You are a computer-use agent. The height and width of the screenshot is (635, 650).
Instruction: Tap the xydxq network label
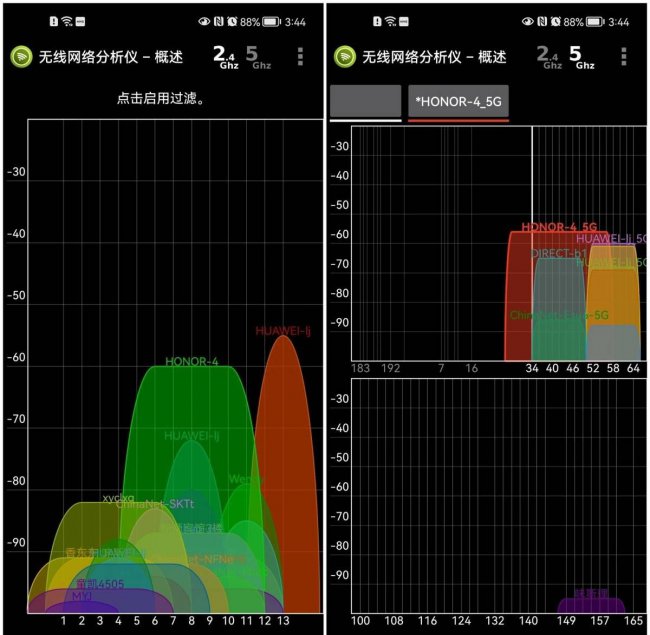[x=118, y=497]
